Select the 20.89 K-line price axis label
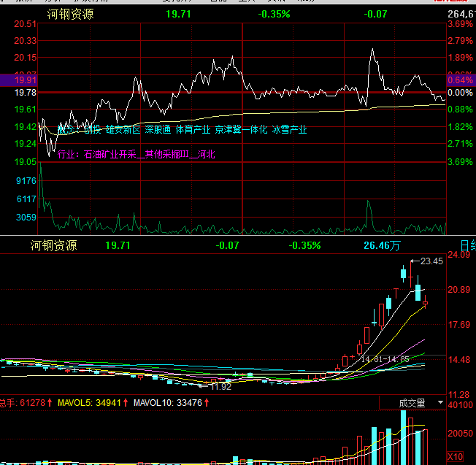The image size is (476, 465). (458, 290)
